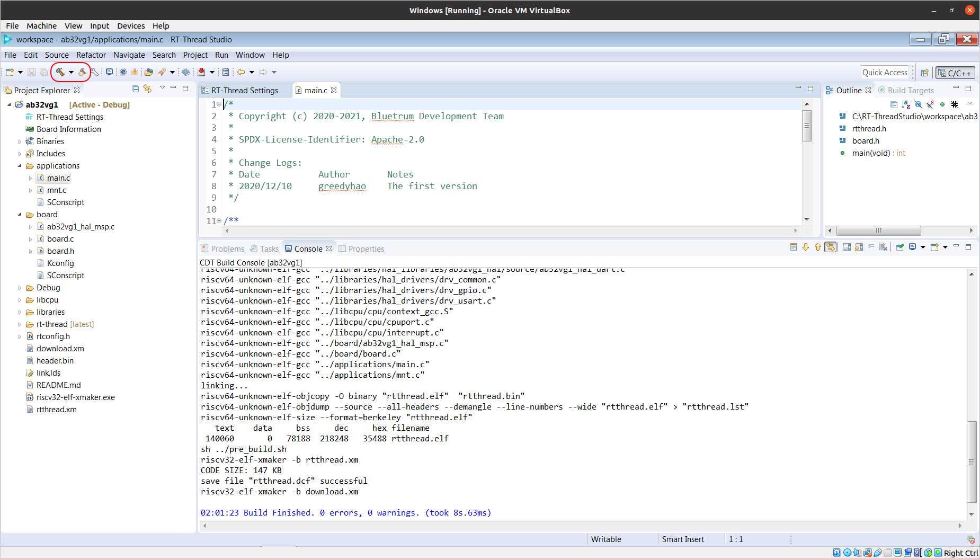Open the terminal monitor icon in toolbar
Image resolution: width=980 pixels, height=559 pixels.
point(109,72)
